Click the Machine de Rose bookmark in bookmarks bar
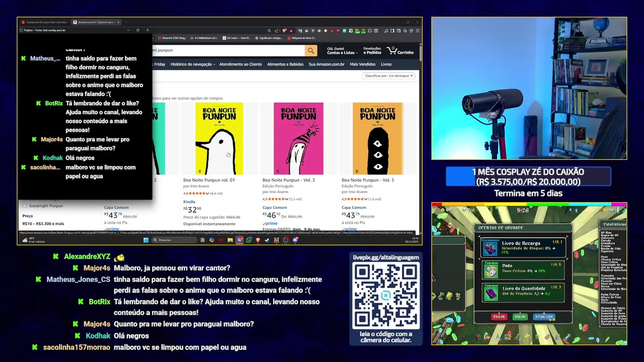The image size is (644, 362). click(303, 38)
